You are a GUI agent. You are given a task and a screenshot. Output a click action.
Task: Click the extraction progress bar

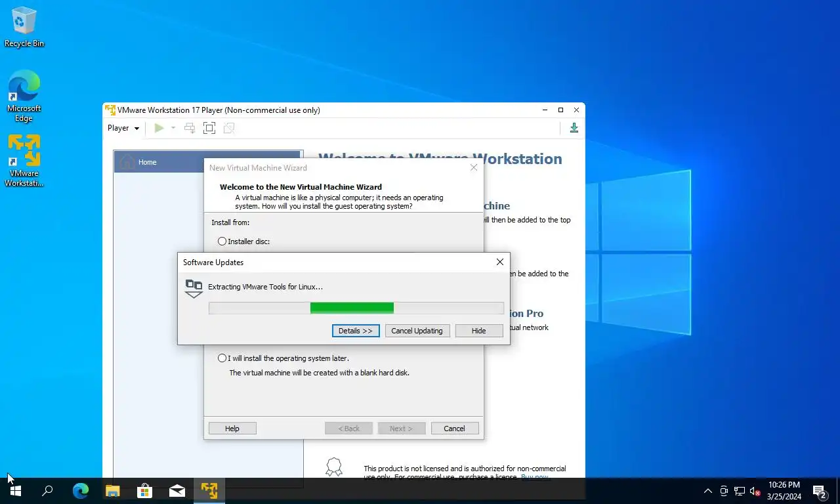(356, 308)
